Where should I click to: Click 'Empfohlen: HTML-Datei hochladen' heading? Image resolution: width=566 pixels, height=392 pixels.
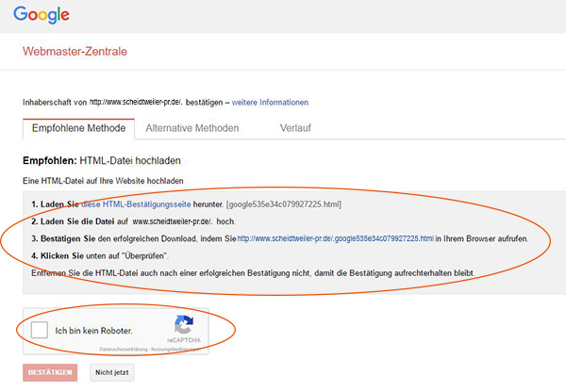pyautogui.click(x=102, y=160)
